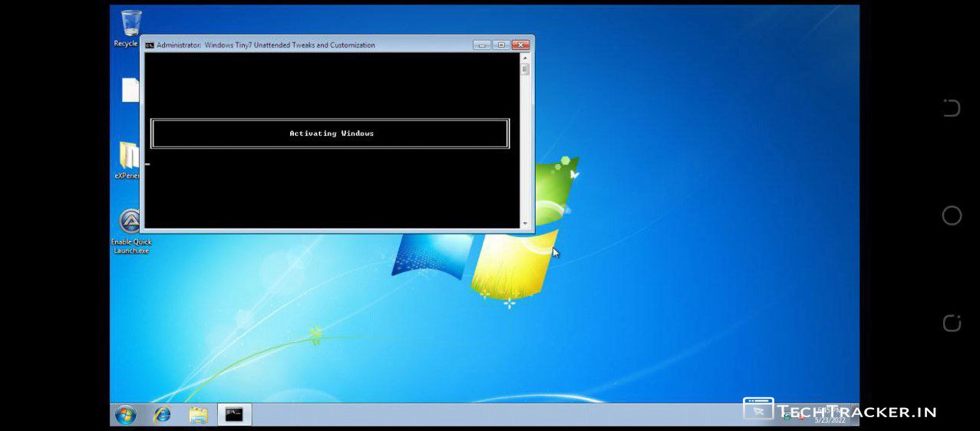Open the console window's title bar system icon
Screen dimensions: 980x431
point(150,45)
